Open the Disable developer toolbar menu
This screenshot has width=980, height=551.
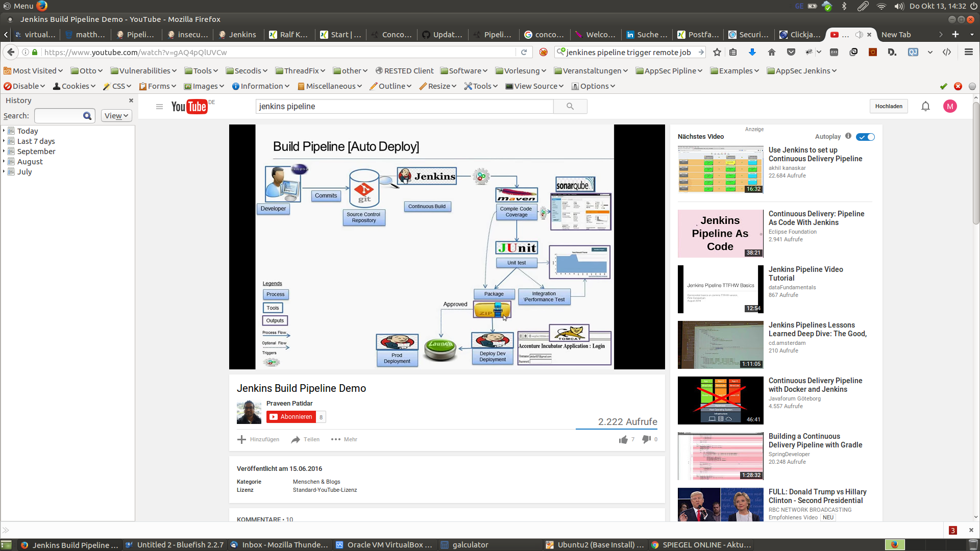(x=24, y=86)
